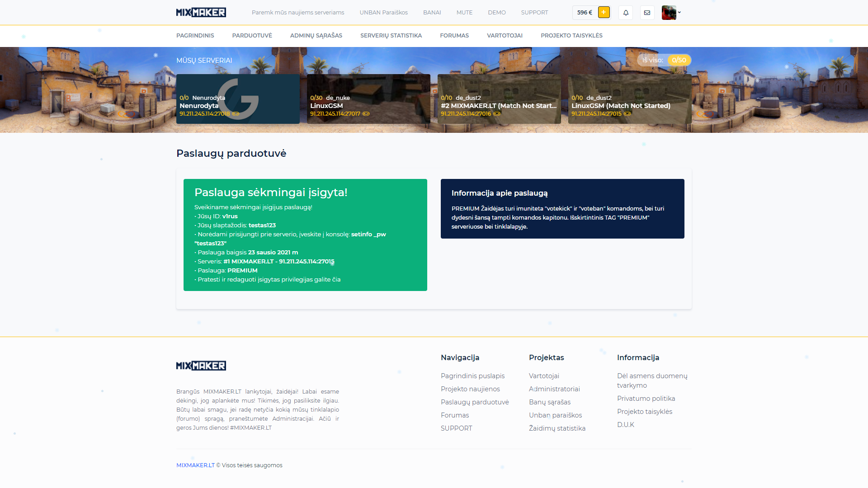Click MIXMAKER.LT copyright link
The image size is (868, 488).
coord(195,465)
